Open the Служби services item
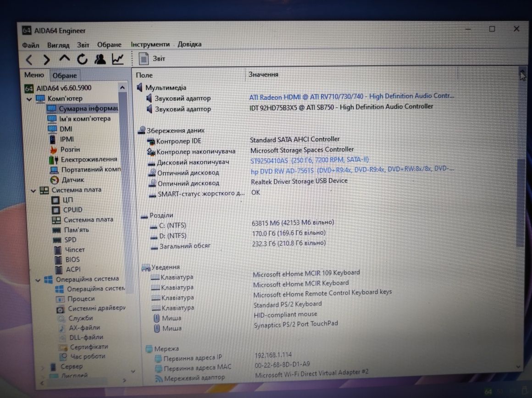 (75, 319)
